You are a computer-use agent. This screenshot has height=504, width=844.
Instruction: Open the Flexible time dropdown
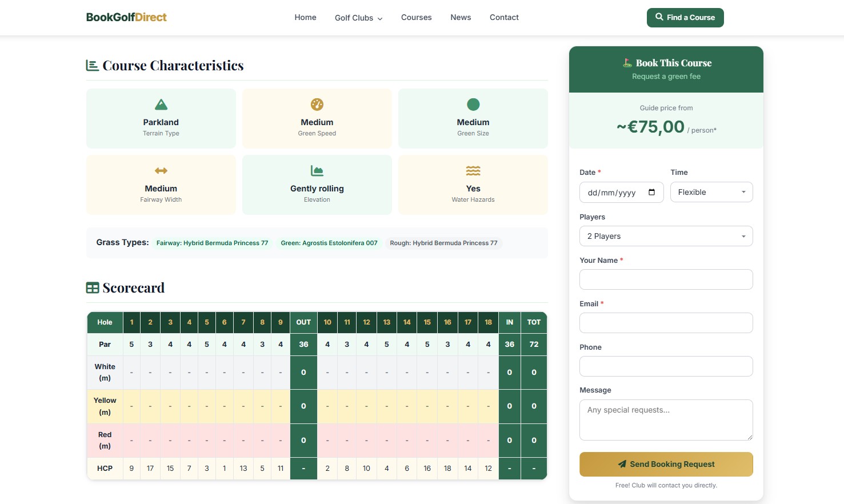pyautogui.click(x=711, y=192)
